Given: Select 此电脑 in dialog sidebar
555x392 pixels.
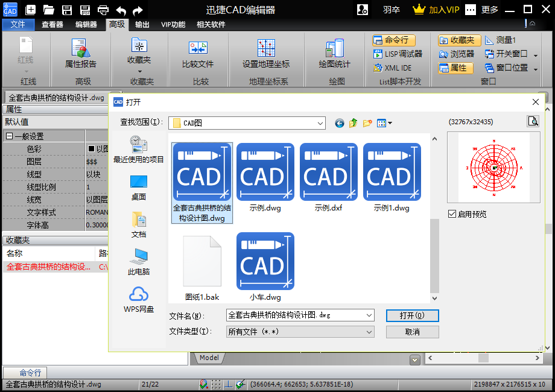Looking at the screenshot, I should tap(138, 262).
